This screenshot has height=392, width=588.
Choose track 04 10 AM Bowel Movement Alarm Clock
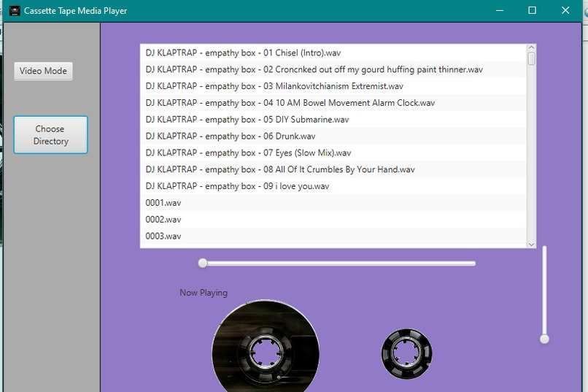click(x=333, y=103)
